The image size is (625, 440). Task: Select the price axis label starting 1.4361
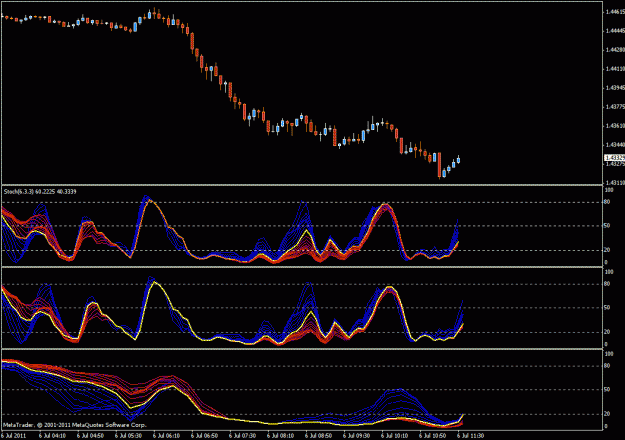[615, 126]
